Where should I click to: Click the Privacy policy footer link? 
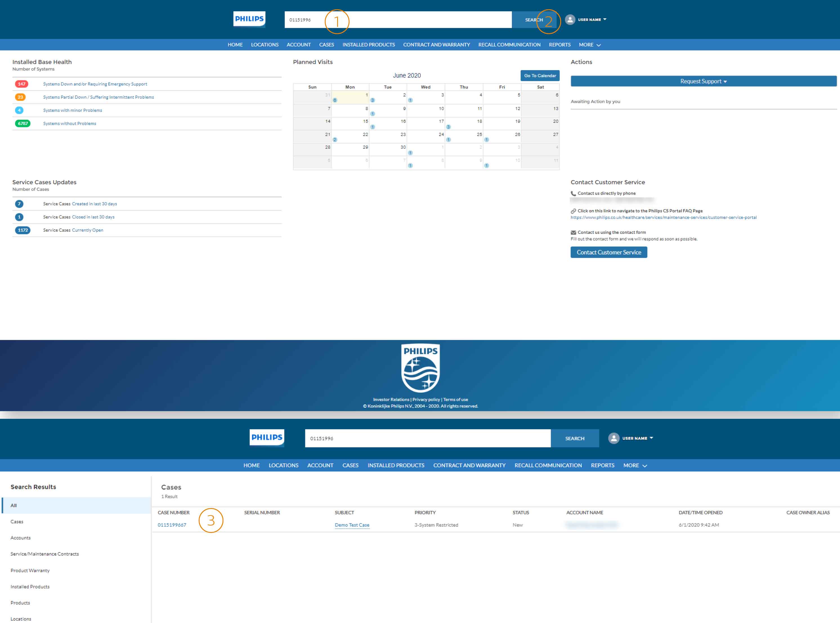click(x=426, y=399)
